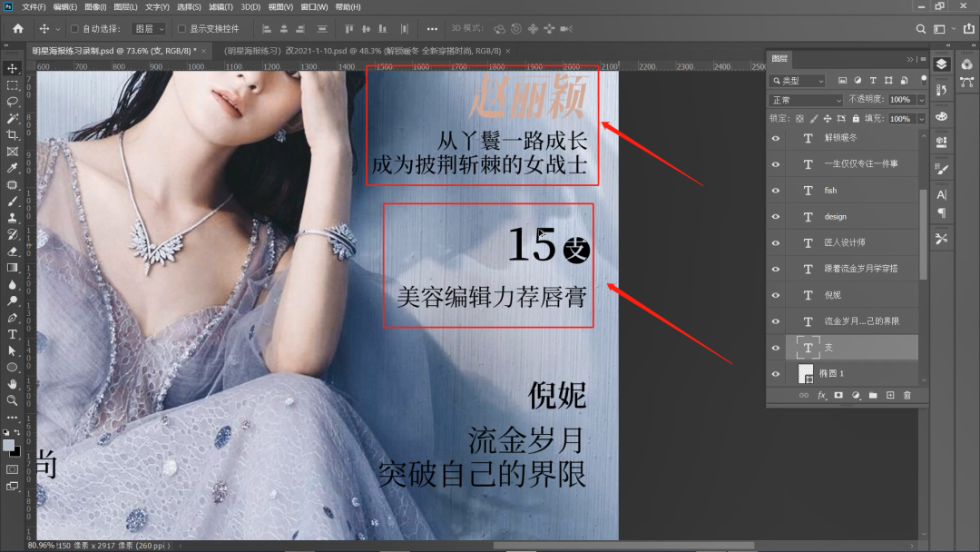Create a new layer with plus icon

(x=890, y=395)
